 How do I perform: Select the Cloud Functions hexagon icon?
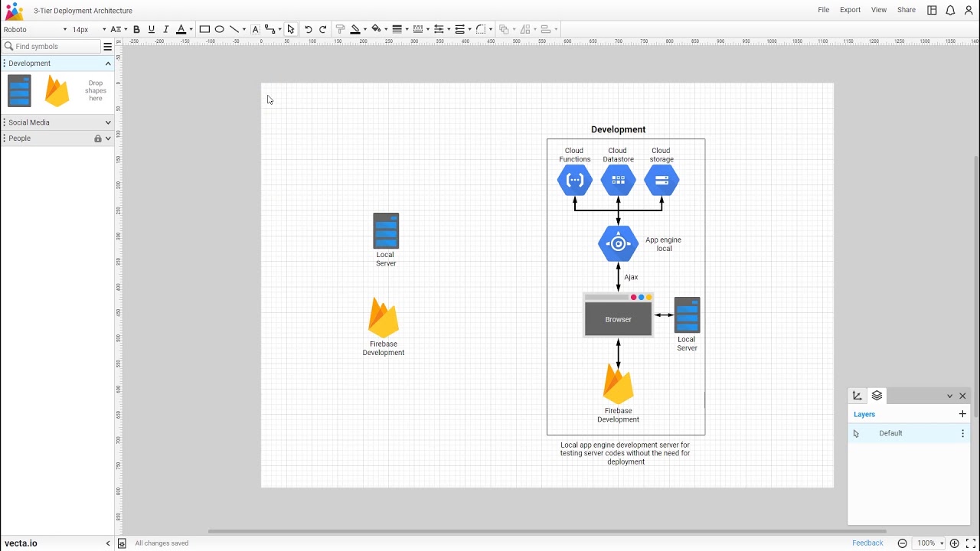[575, 181]
